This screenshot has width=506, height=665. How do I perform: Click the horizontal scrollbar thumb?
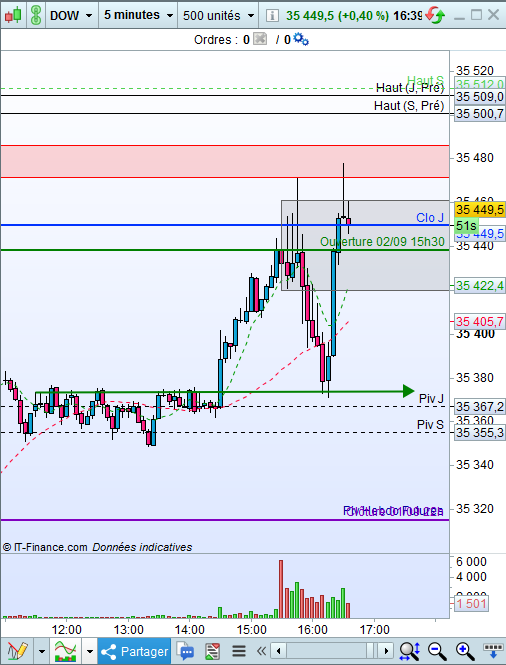point(371,651)
